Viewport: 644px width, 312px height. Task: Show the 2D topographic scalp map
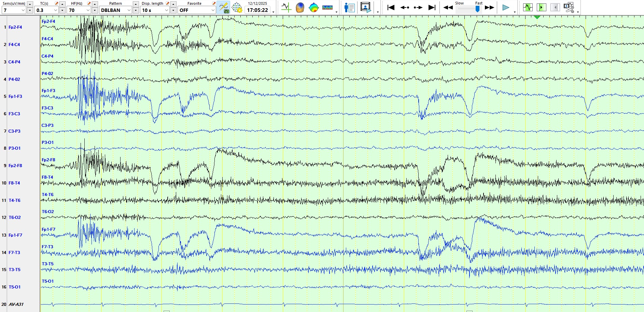[313, 7]
